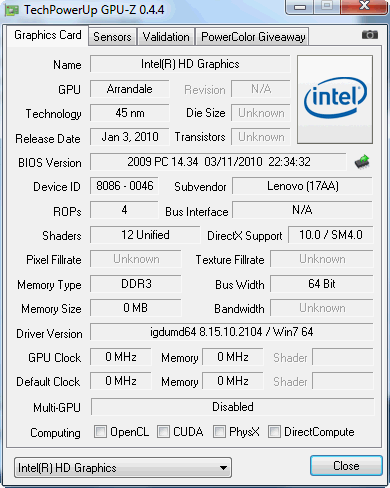Open the Validation tab
Viewport: 390px width, 488px height.
pos(166,37)
